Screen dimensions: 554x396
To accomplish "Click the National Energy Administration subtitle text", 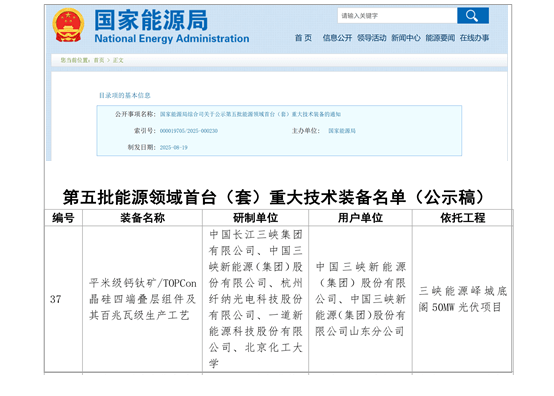I will pyautogui.click(x=172, y=39).
